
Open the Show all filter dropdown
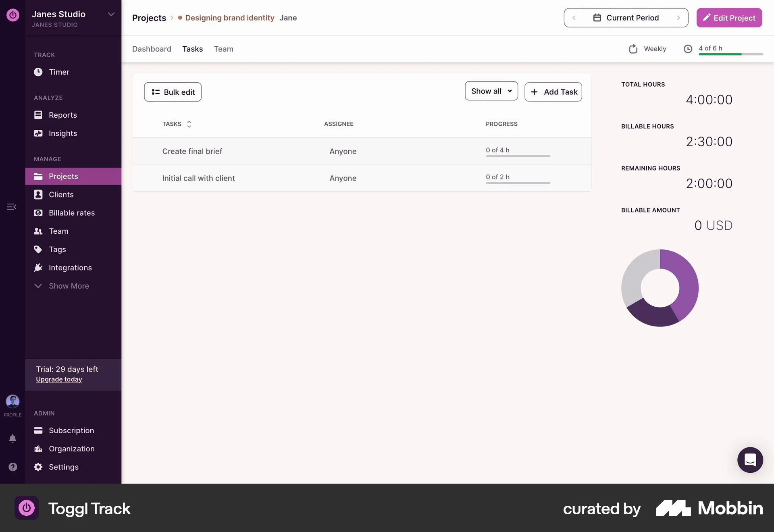coord(491,91)
